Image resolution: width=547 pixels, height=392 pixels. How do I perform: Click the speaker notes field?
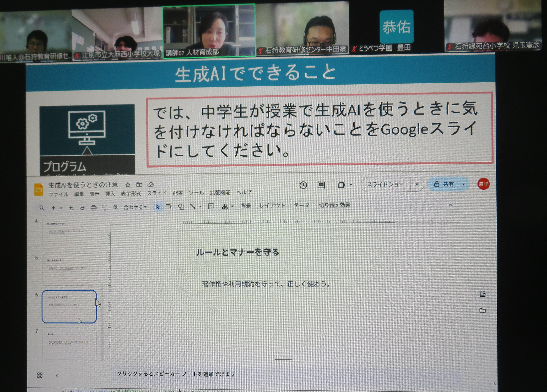coord(176,374)
